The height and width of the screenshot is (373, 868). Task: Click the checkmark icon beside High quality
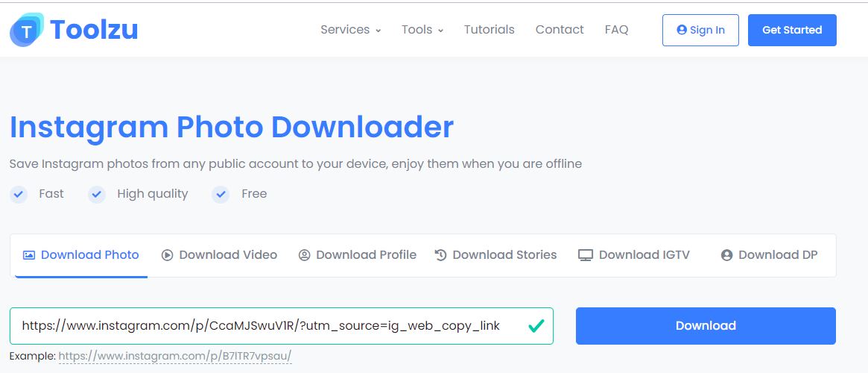[97, 194]
